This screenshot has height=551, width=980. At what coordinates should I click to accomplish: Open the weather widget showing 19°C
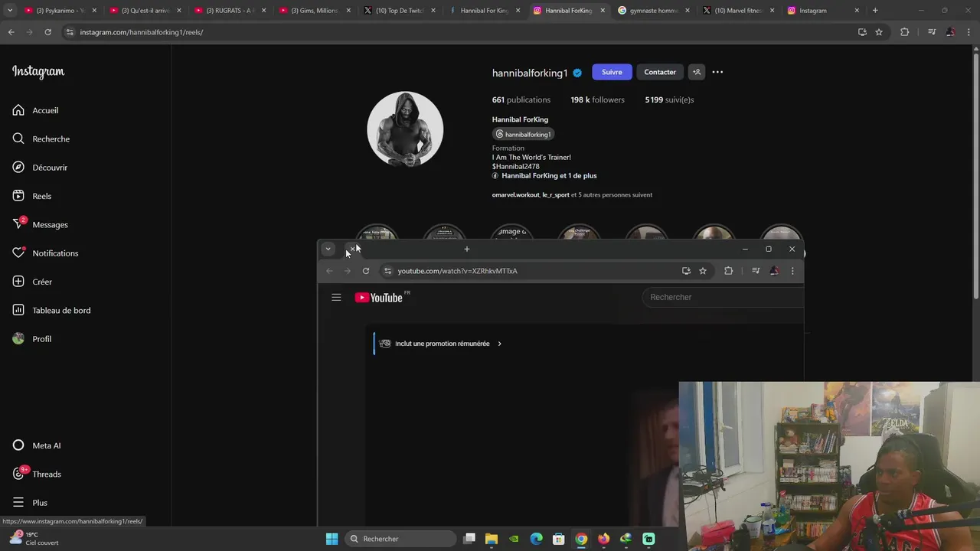point(34,539)
